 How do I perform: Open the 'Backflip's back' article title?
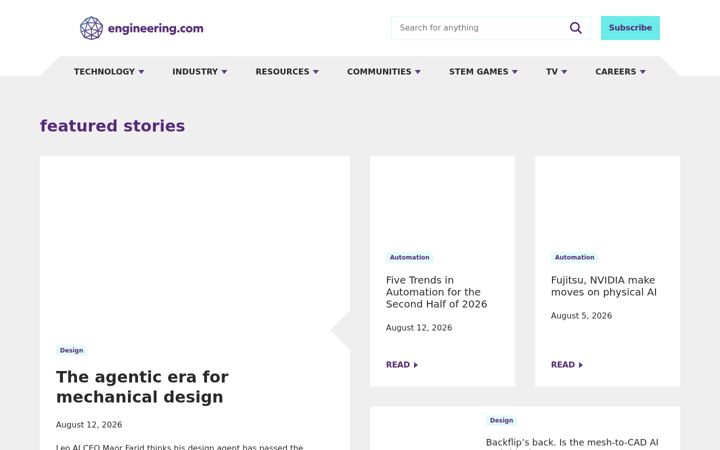(572, 443)
